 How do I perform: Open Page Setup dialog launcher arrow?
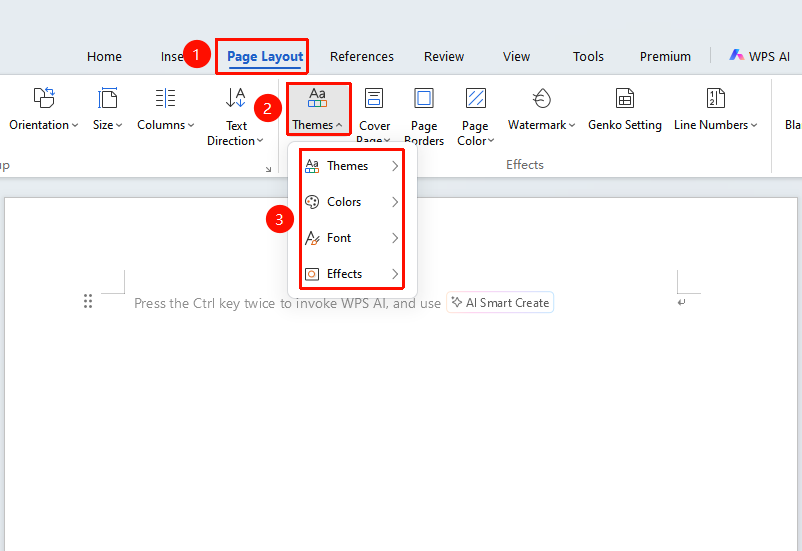click(x=268, y=169)
